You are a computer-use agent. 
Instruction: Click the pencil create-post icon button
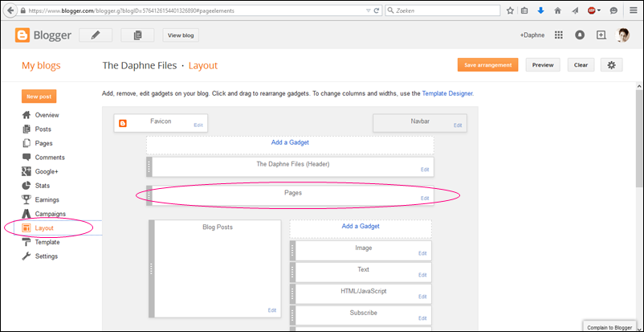(x=96, y=35)
